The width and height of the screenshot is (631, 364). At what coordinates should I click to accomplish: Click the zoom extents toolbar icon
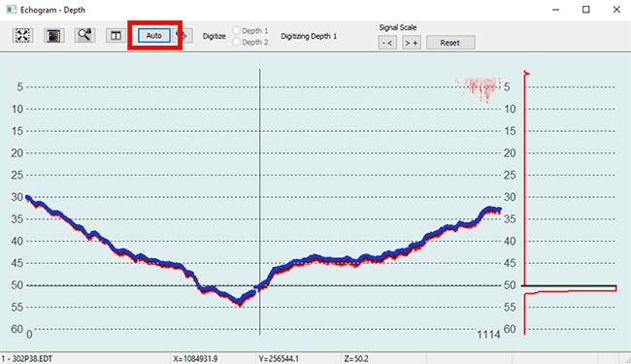click(x=22, y=35)
